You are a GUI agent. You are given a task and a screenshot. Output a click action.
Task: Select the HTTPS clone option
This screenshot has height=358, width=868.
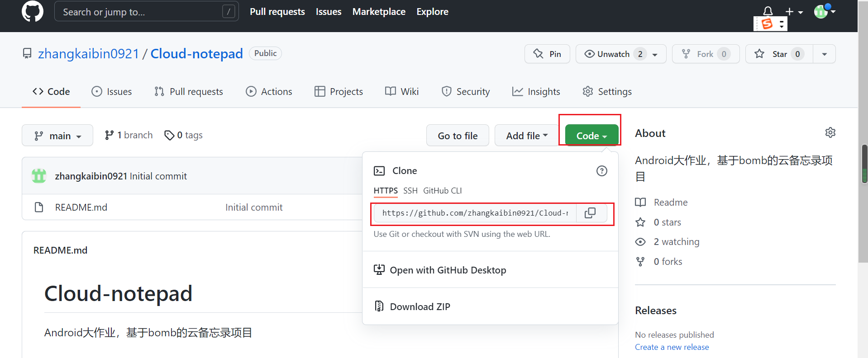tap(386, 191)
